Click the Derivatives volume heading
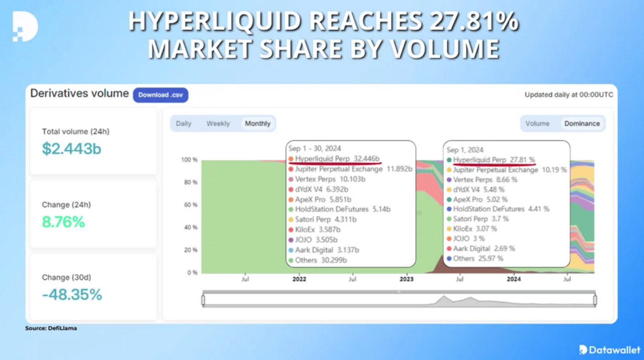Screen dimensions: 644x360 [79, 93]
